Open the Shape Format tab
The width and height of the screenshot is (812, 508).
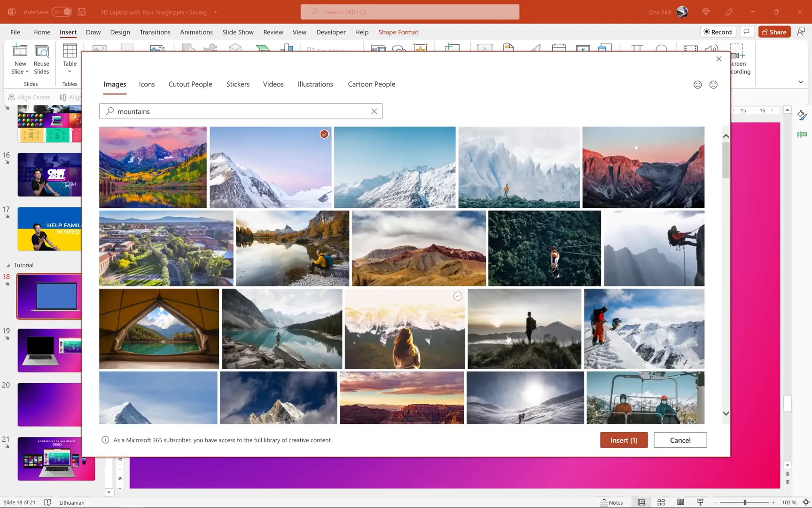(398, 32)
